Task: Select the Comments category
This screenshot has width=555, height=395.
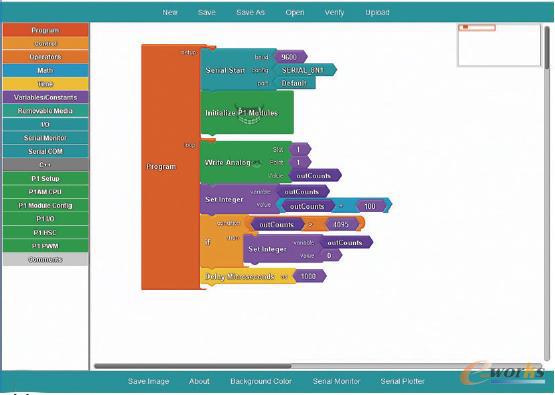Action: (x=45, y=259)
